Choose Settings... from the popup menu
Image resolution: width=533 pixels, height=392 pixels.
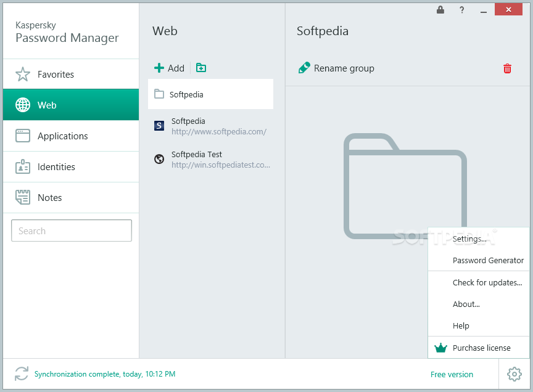[479, 239]
